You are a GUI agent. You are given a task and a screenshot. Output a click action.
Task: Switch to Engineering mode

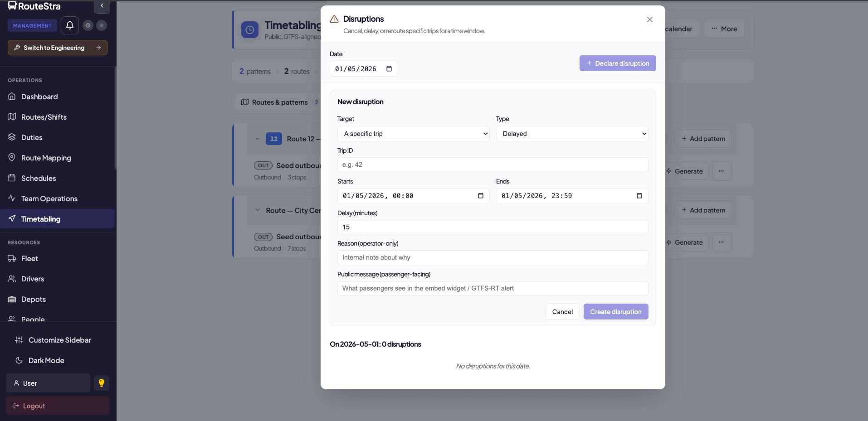[58, 48]
